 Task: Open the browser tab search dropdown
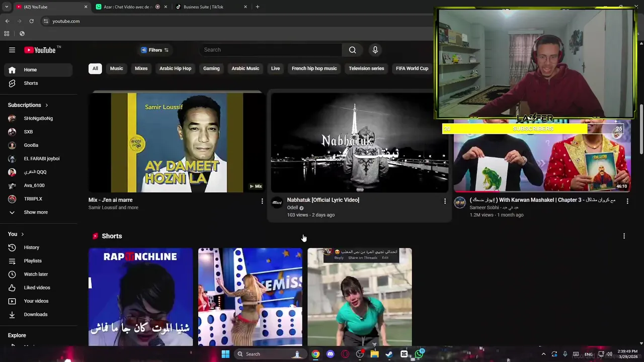click(x=7, y=7)
